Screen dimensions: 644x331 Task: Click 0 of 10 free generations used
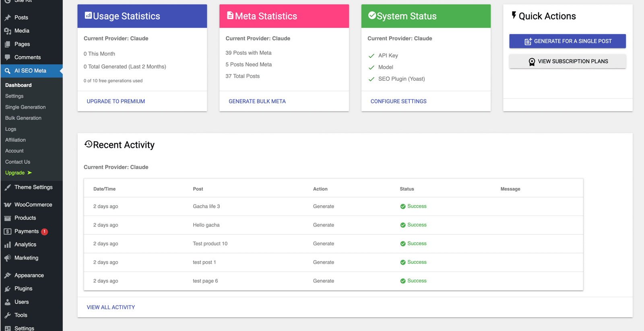pos(113,81)
